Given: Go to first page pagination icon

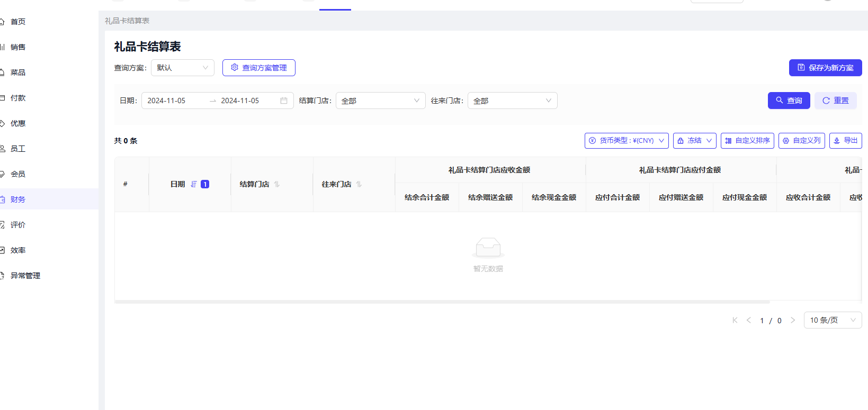Looking at the screenshot, I should pos(735,320).
